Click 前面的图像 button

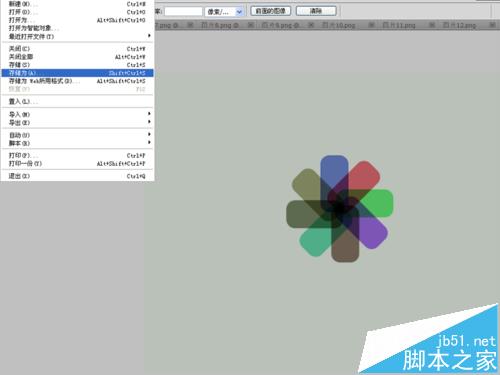(270, 11)
